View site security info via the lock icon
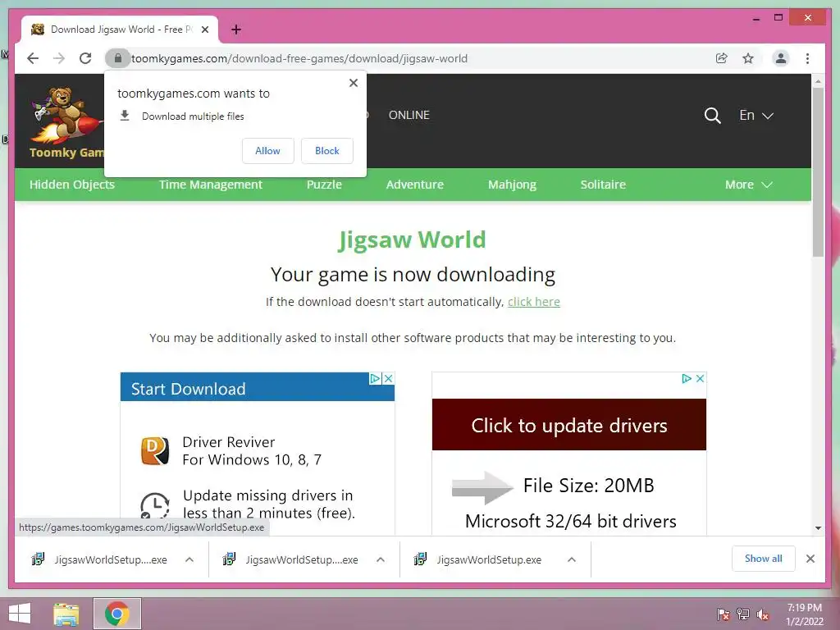The image size is (840, 630). tap(118, 58)
